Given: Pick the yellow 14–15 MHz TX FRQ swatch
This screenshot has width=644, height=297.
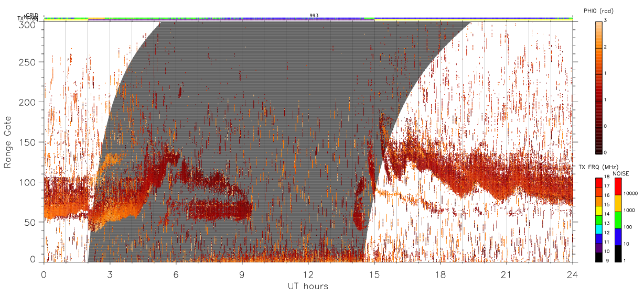Looking at the screenshot, I should point(598,210).
